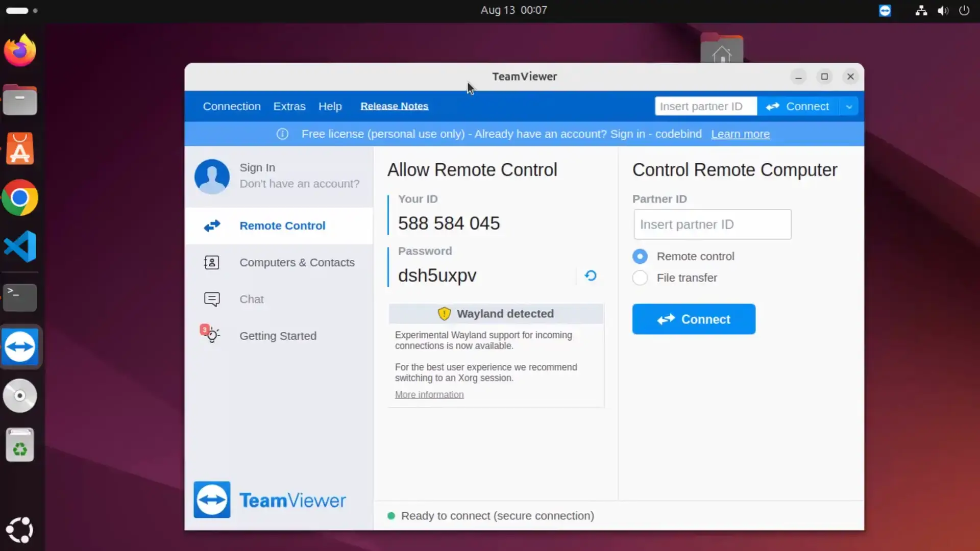Screen dimensions: 980x551
Task: Click the Sign In text
Action: (257, 167)
